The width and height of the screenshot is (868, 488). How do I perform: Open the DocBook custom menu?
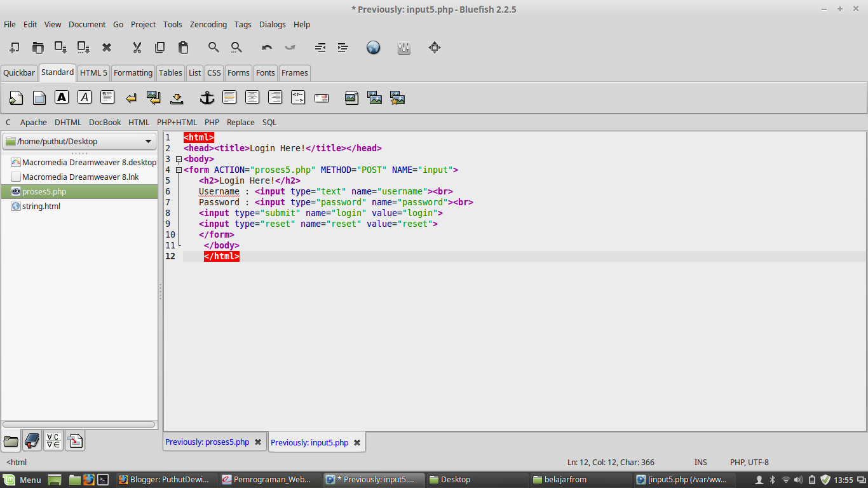[105, 122]
